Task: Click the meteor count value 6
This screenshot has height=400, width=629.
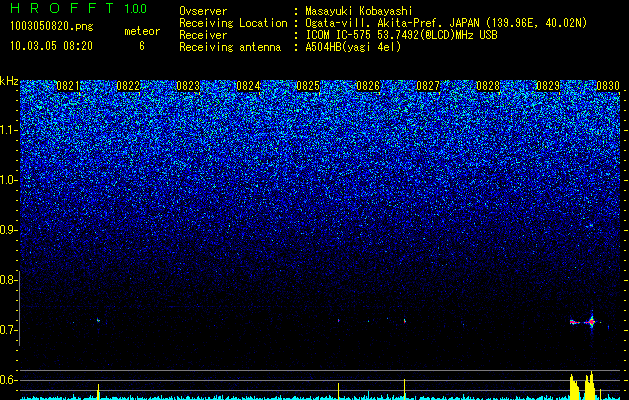Action: coord(142,46)
